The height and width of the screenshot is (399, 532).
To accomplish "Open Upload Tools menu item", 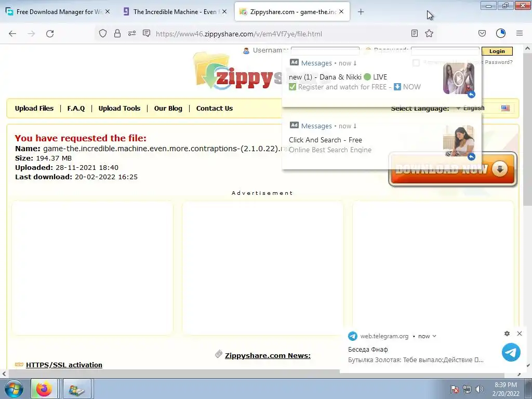I will [x=119, y=109].
